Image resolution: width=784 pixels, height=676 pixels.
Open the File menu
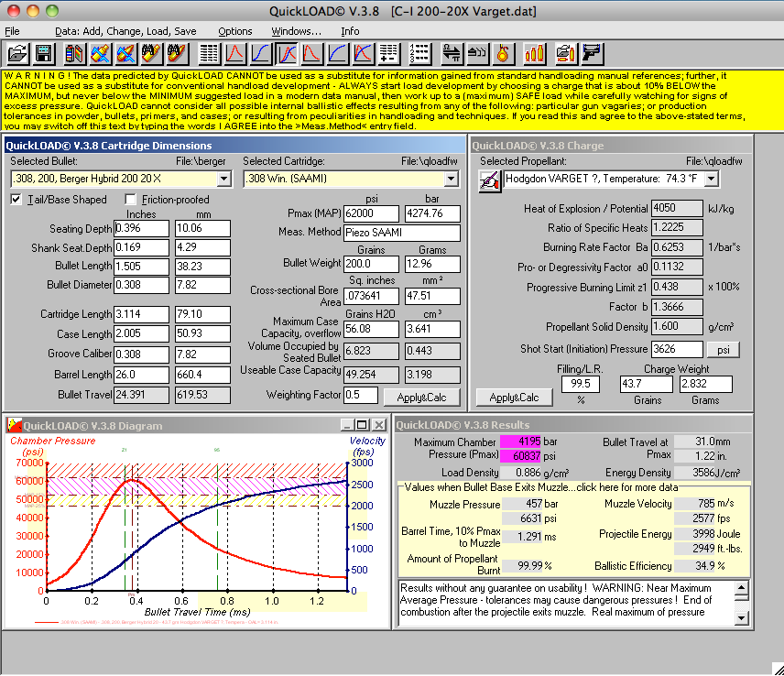(12, 31)
